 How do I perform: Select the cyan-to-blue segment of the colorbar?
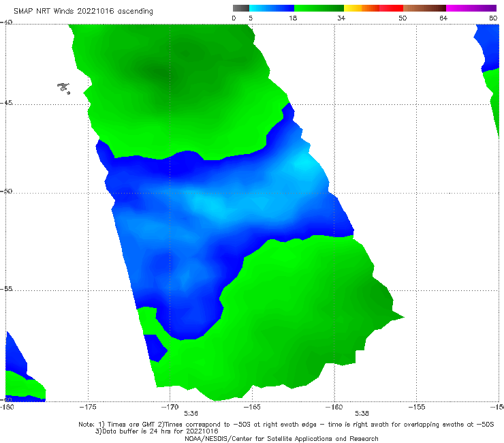272,8
